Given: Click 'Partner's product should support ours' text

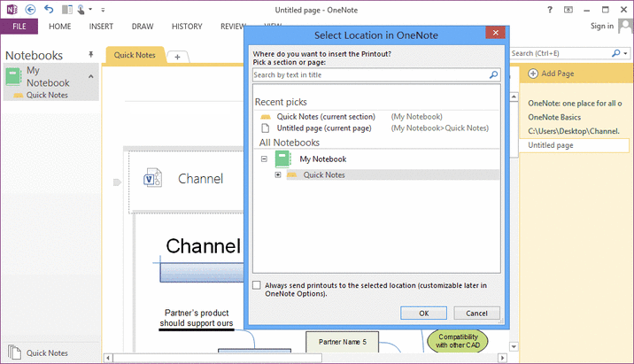Looking at the screenshot, I should tap(197, 318).
